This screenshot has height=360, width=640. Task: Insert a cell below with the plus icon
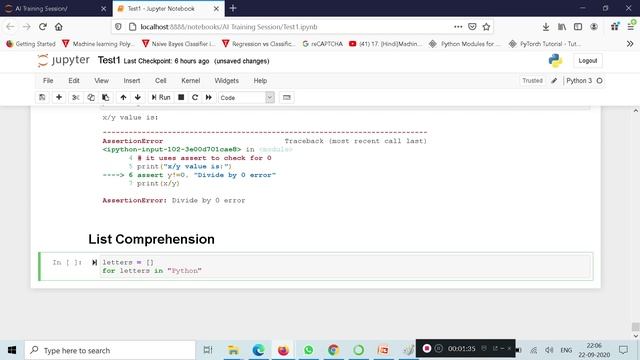click(x=59, y=98)
